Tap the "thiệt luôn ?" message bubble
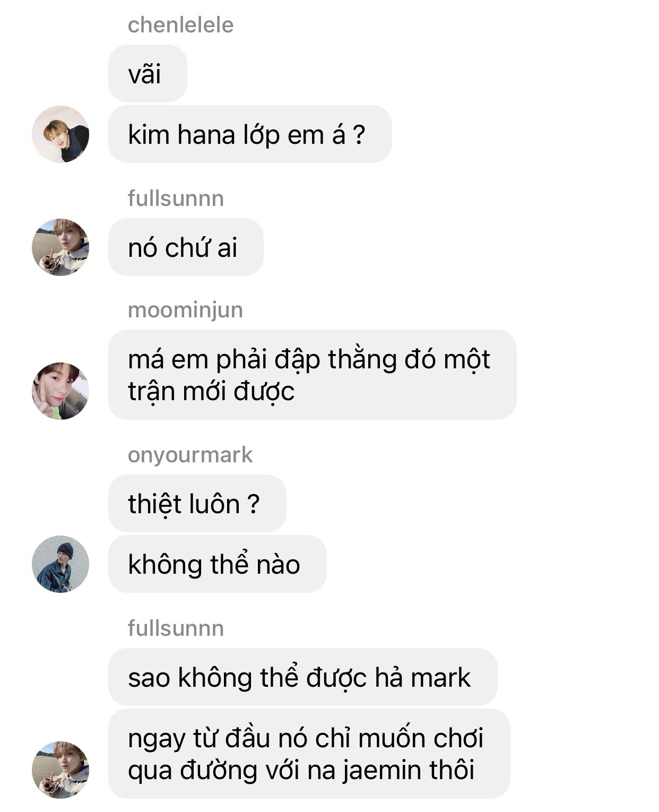Screen dimensions: 659x812 [197, 504]
